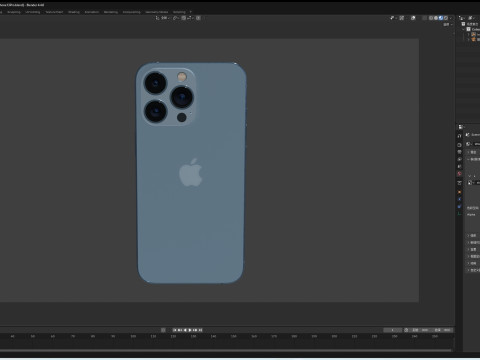Open the viewport shading options dropdown
Screen dimensions: 480x360
451,18
